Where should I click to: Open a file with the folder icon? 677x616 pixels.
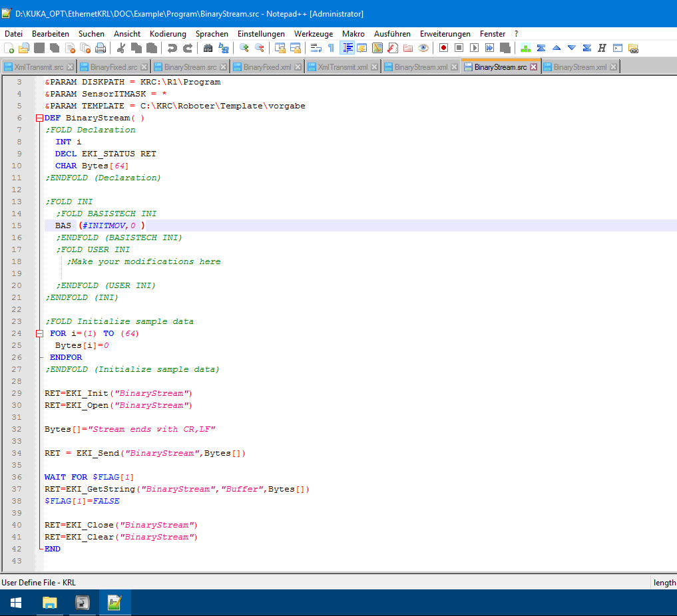[x=24, y=48]
